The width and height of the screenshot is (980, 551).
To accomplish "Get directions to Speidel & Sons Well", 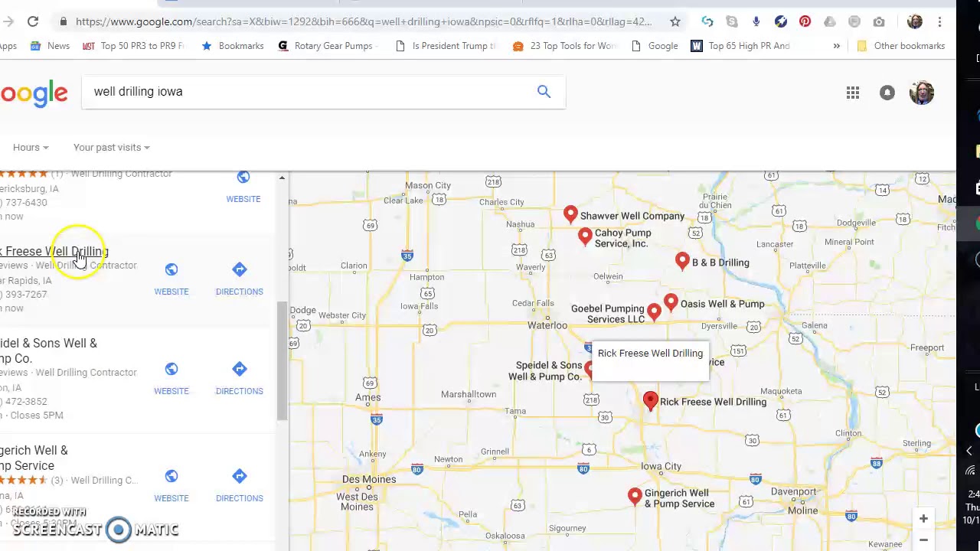I will point(239,377).
